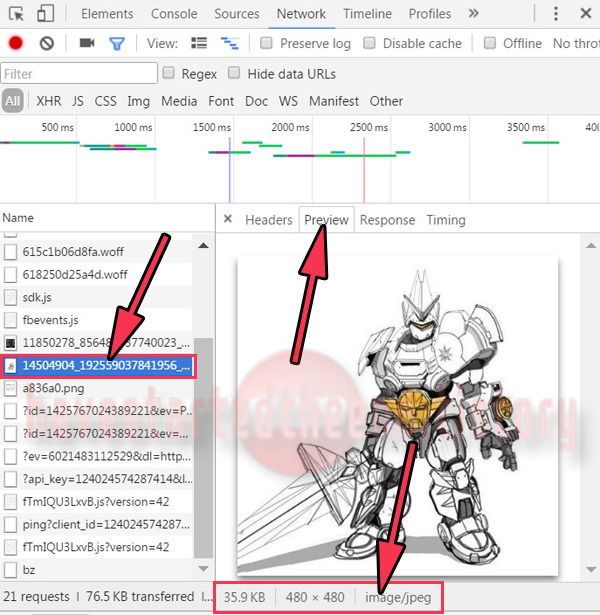Close DevTools with the X icon
The image size is (600, 615).
[585, 14]
